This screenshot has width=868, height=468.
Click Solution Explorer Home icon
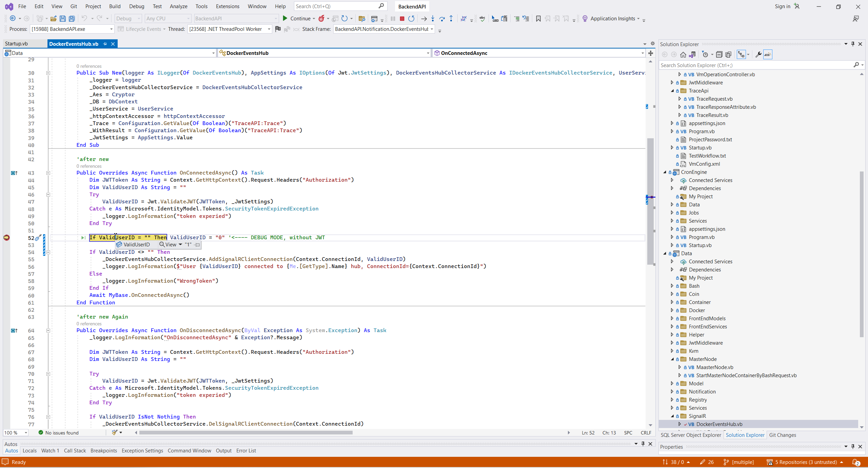(x=683, y=55)
